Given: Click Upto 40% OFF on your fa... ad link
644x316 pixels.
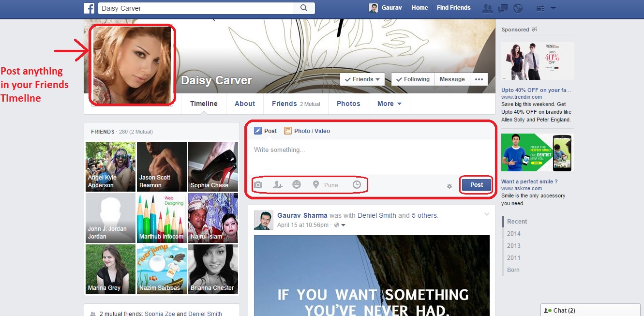Looking at the screenshot, I should click(536, 90).
